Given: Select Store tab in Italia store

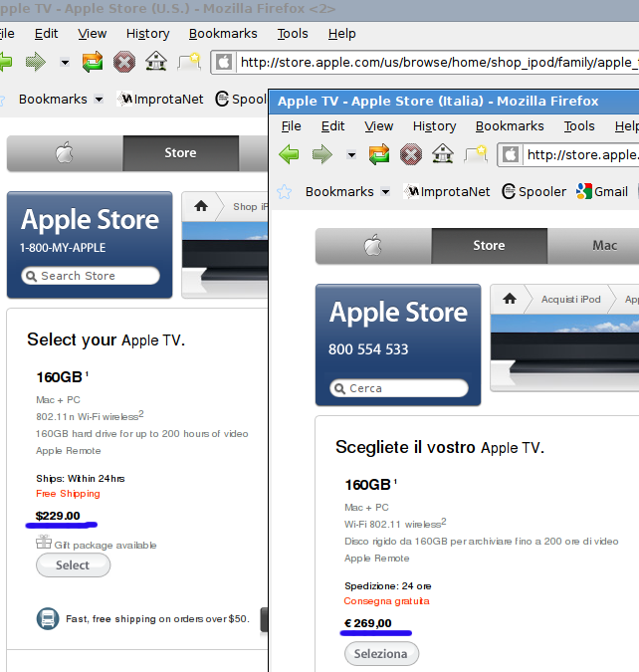Looking at the screenshot, I should 489,246.
